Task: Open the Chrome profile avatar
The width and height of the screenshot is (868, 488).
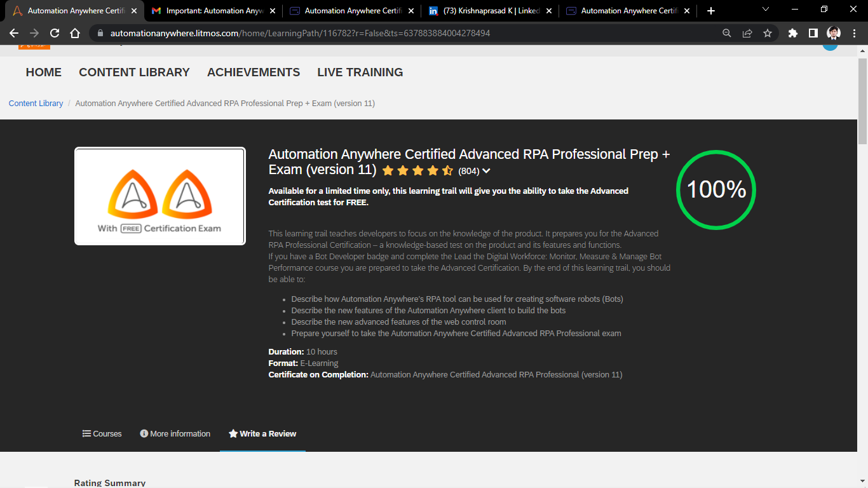Action: tap(834, 33)
